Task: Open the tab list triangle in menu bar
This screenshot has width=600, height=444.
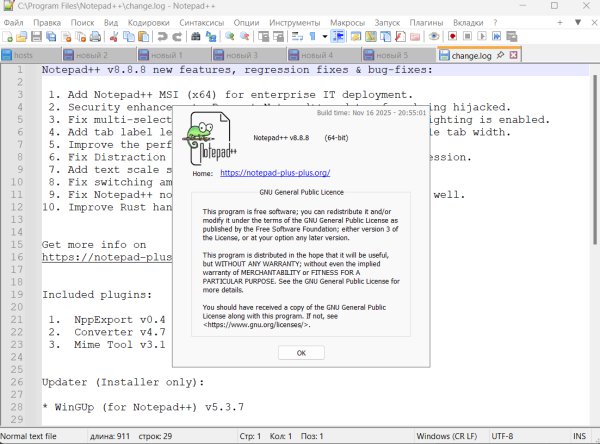Action: 578,23
